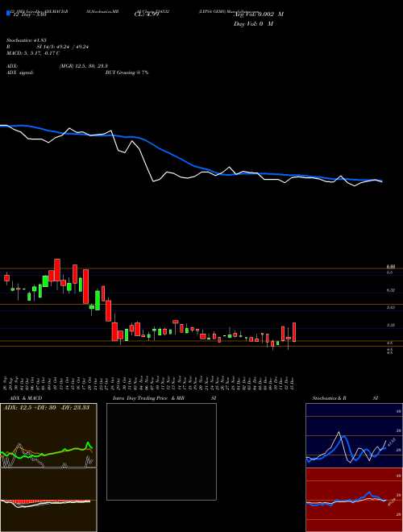Open the MACD histogram thumbnail
This screenshot has height=532, width=403.
coord(48,500)
